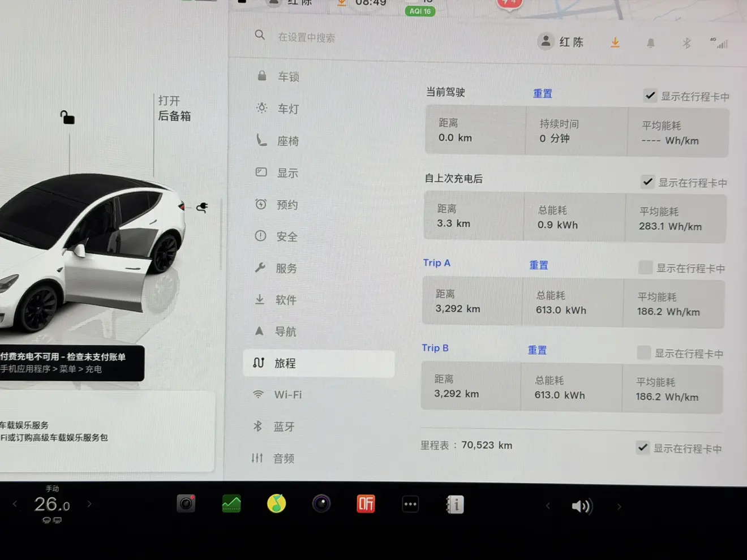Decrease temperature with left arrow
747x560 pixels.
pos(15,504)
